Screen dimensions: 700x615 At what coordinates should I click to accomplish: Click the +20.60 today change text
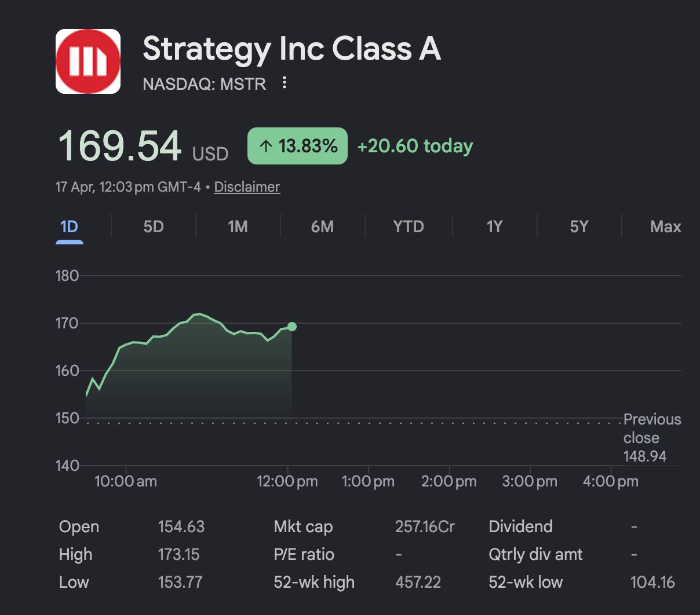415,146
